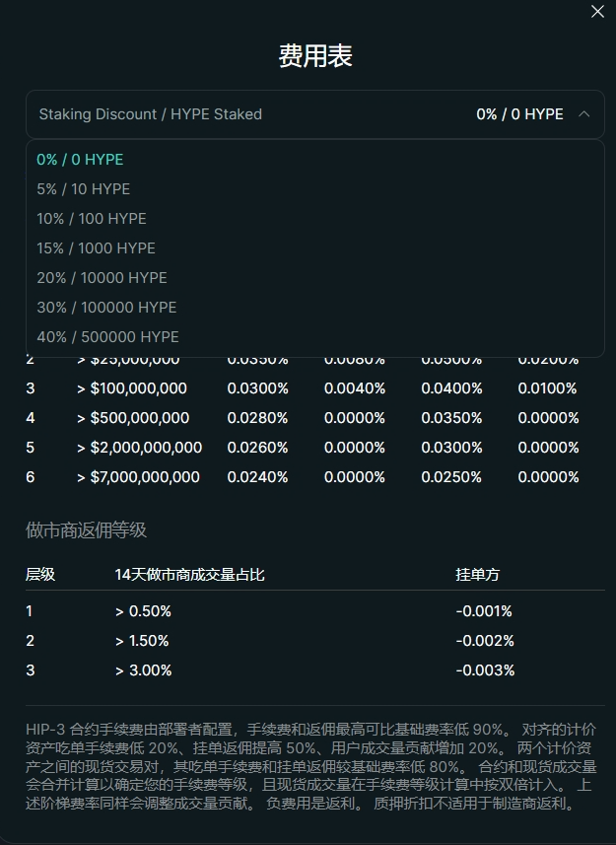Pick the 40% / 500000 HYPE discount

pos(107,337)
